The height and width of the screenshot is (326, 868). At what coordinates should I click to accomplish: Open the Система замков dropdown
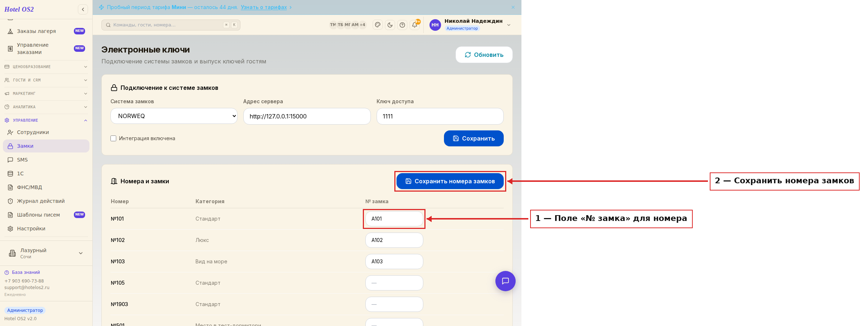click(174, 116)
